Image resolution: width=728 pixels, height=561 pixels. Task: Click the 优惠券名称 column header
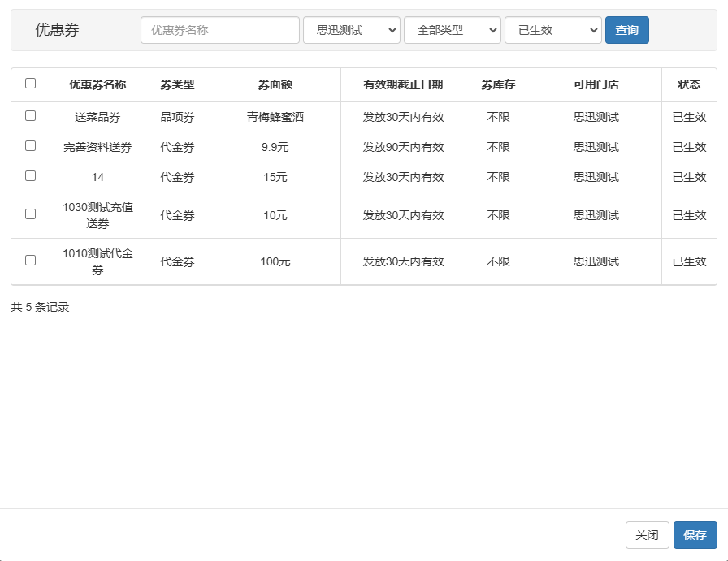pyautogui.click(x=97, y=84)
